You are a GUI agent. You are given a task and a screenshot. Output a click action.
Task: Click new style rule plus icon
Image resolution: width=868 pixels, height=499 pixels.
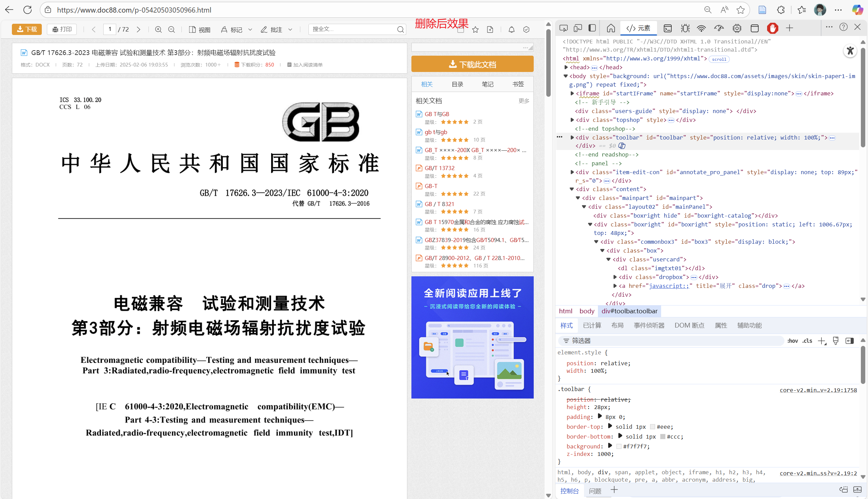(822, 341)
